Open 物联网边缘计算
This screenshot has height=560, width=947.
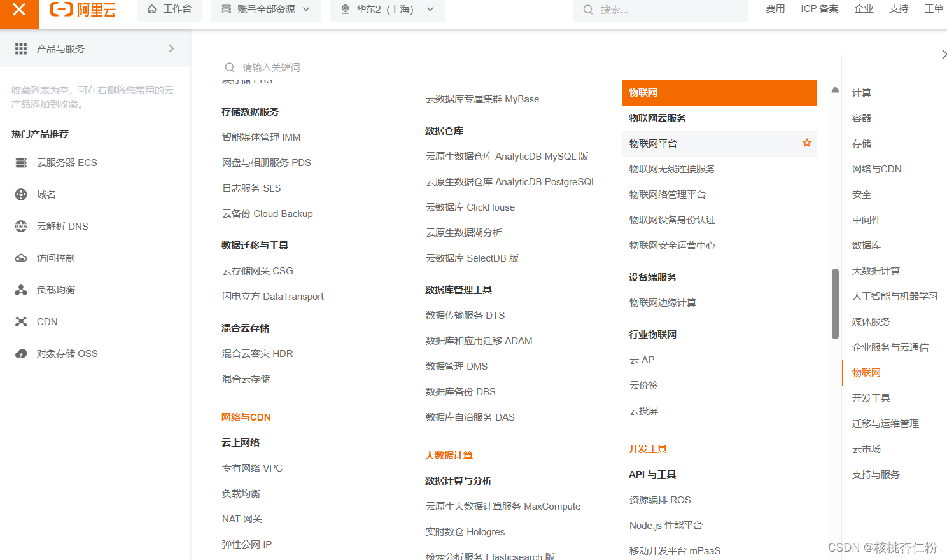(x=663, y=303)
